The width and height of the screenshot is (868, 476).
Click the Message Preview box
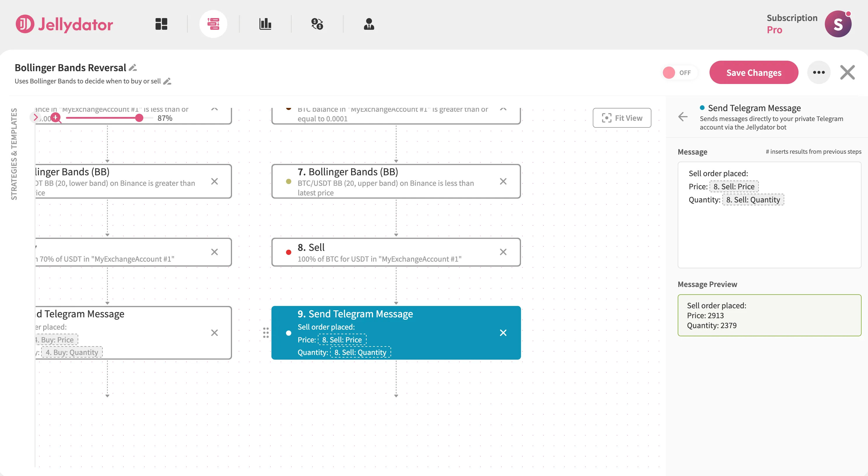769,315
